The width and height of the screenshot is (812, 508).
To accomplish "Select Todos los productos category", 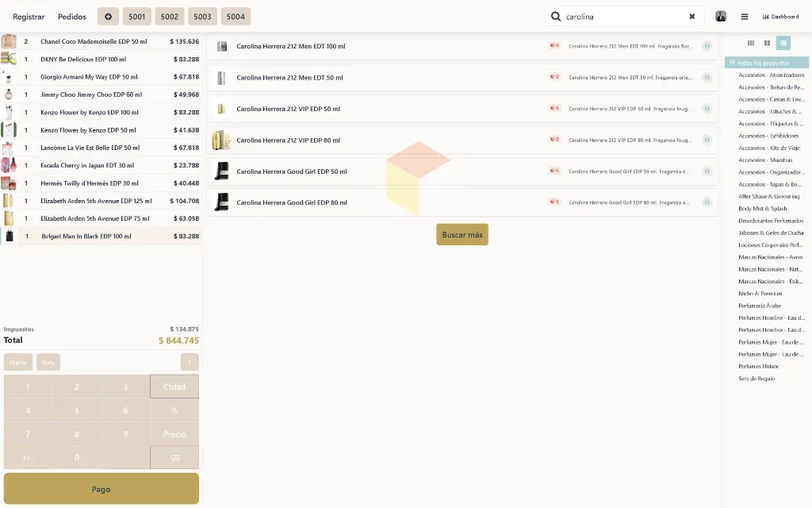I will (767, 63).
